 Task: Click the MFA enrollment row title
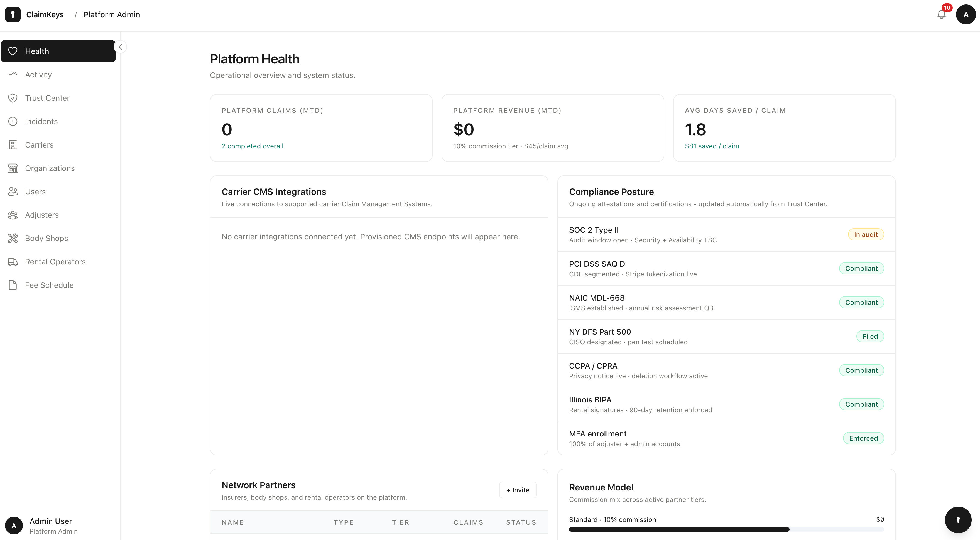click(x=597, y=433)
